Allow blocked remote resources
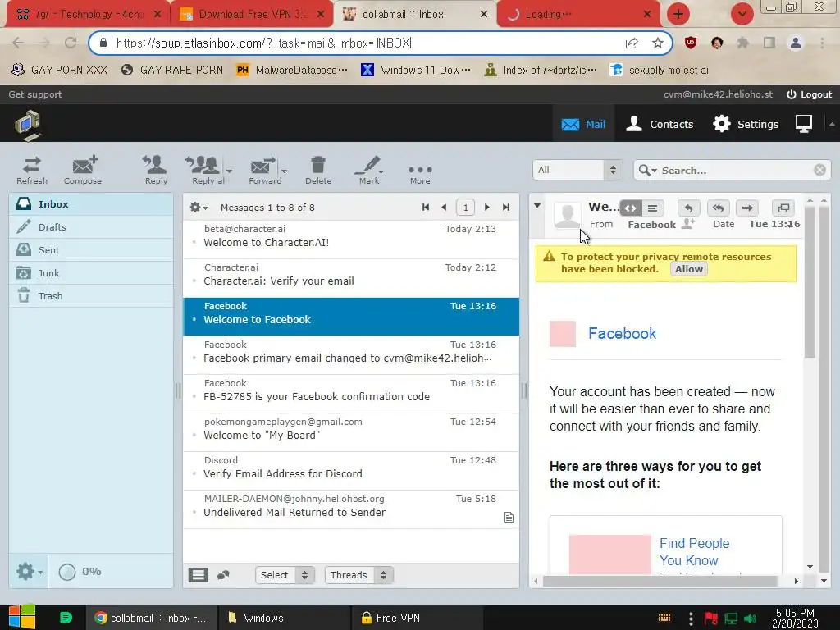Viewport: 840px width, 630px height. (689, 269)
